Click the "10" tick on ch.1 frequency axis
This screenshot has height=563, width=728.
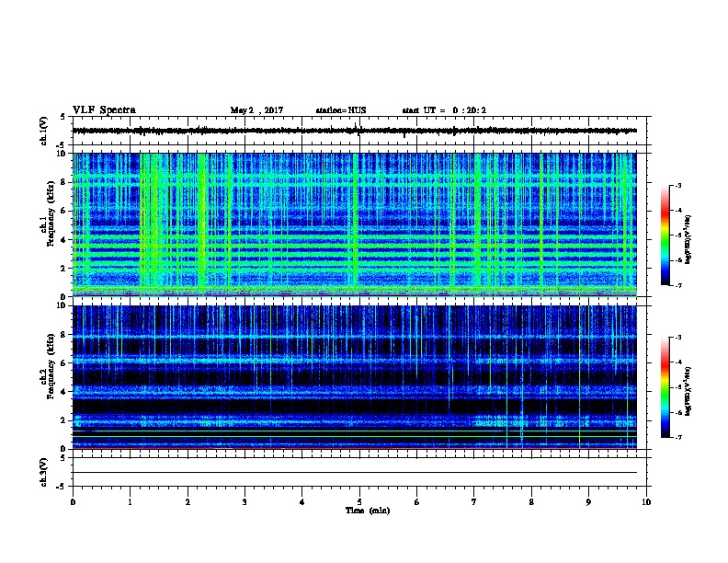(x=62, y=154)
